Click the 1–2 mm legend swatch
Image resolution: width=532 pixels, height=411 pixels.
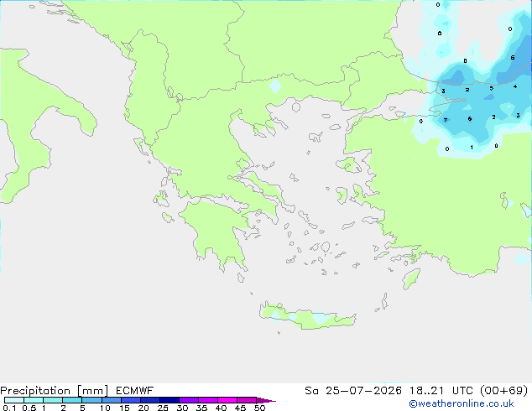(53, 400)
